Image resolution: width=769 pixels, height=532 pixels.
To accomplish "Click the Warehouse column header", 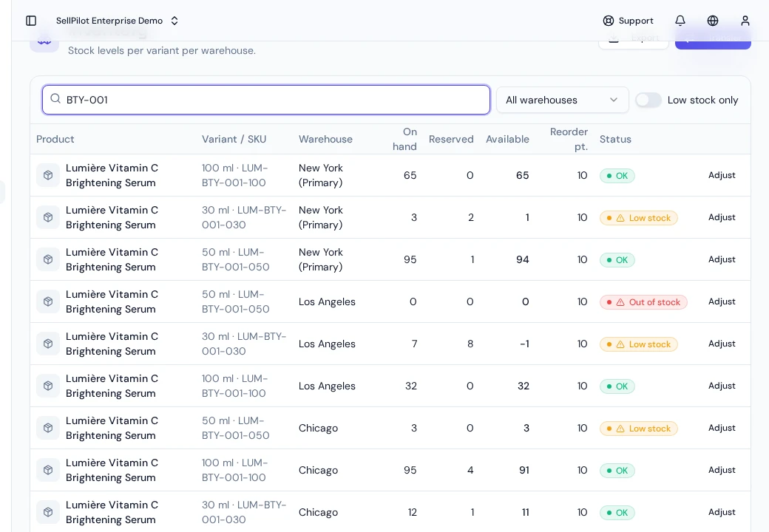I will coord(325,139).
